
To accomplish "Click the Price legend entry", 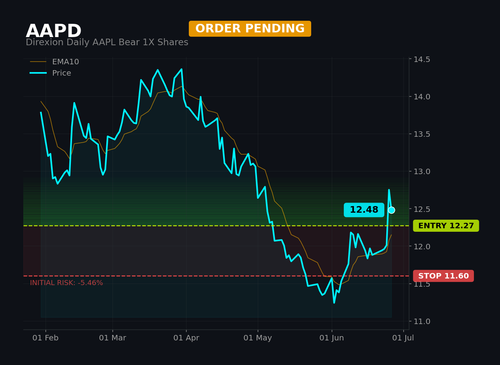I will pyautogui.click(x=50, y=73).
